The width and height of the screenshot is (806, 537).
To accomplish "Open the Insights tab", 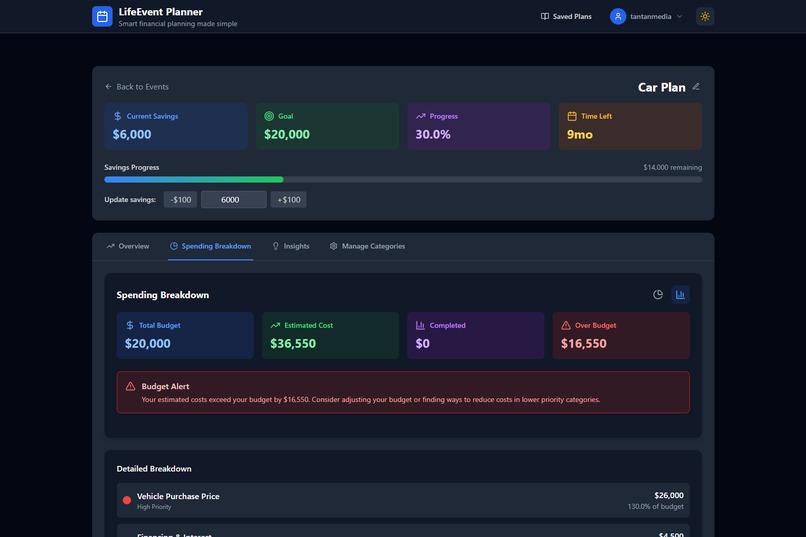I will 291,246.
